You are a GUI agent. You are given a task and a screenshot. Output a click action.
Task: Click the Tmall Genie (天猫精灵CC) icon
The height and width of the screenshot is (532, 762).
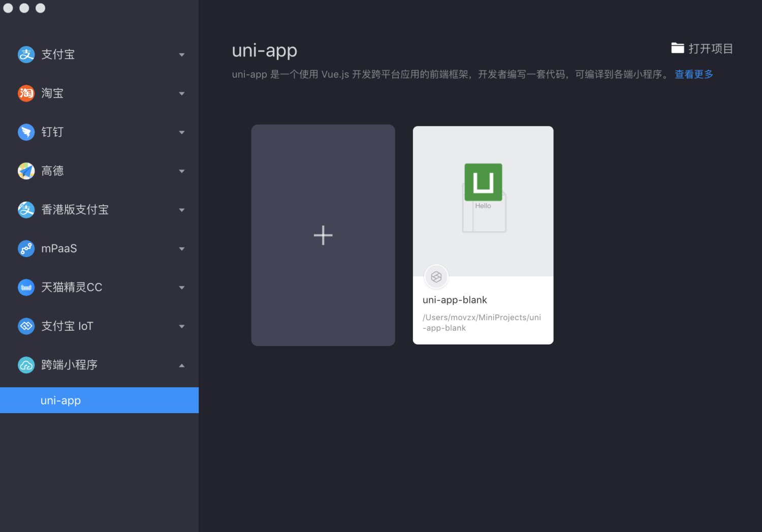click(26, 287)
